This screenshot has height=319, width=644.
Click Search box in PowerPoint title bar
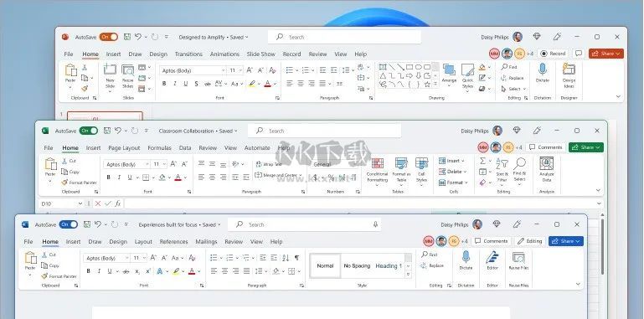click(344, 37)
